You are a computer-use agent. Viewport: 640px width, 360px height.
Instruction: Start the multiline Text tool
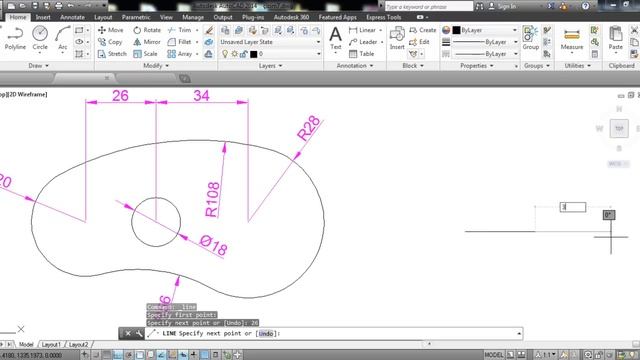(336, 38)
